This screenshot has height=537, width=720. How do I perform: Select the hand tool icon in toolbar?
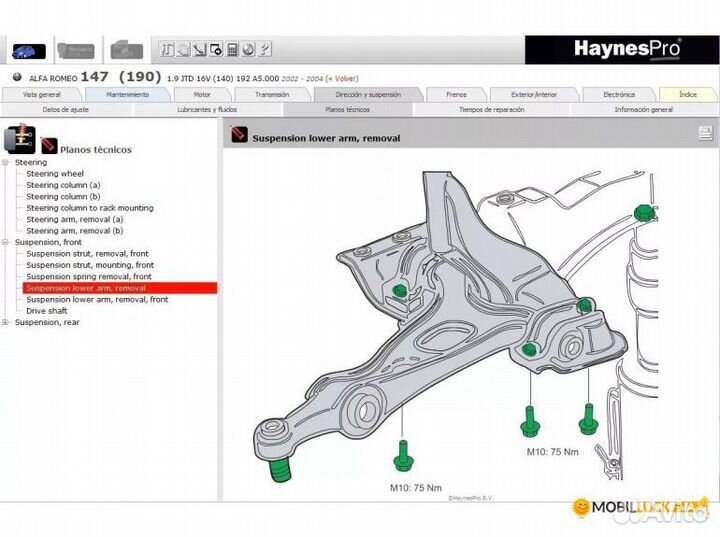tap(183, 49)
